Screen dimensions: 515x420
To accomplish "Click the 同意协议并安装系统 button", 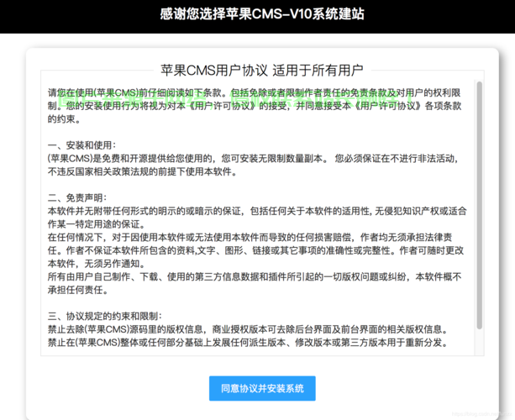I will pos(262,388).
